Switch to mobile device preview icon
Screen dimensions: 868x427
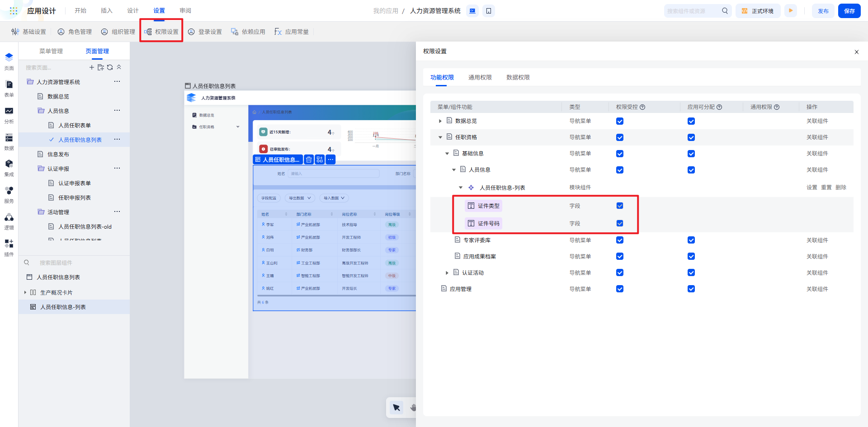click(x=489, y=11)
